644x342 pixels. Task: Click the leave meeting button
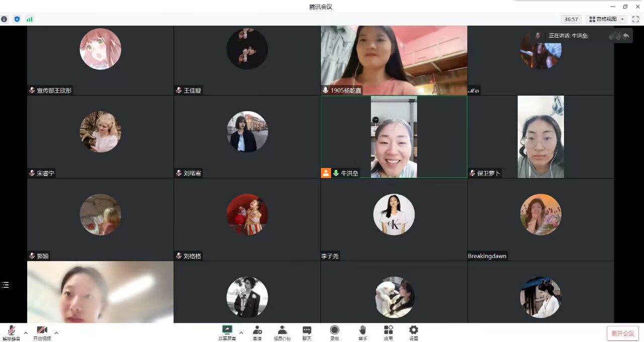point(622,333)
